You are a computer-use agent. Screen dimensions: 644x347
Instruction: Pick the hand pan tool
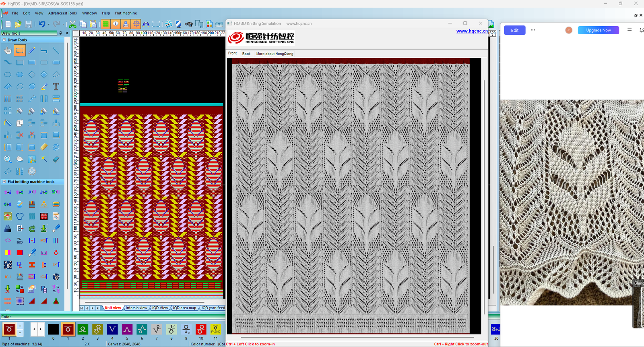(8, 50)
